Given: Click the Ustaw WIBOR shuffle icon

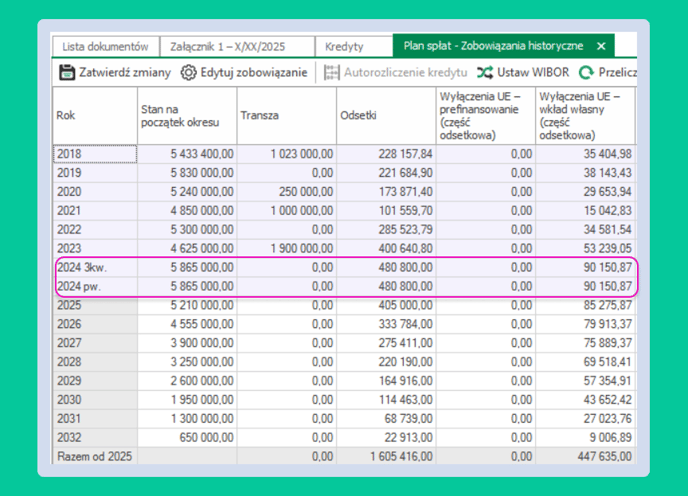Looking at the screenshot, I should tap(485, 72).
